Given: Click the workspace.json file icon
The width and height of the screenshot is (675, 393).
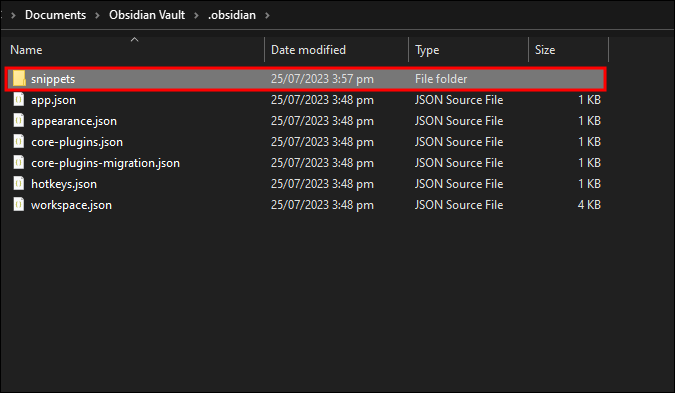Looking at the screenshot, I should 19,204.
